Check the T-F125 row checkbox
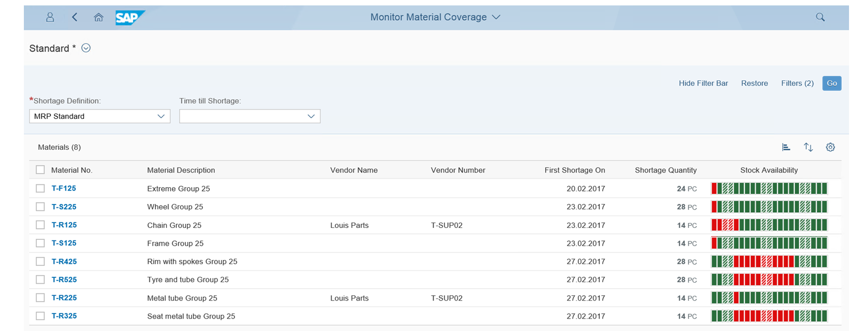Viewport: 868px width, 331px height. 40,188
